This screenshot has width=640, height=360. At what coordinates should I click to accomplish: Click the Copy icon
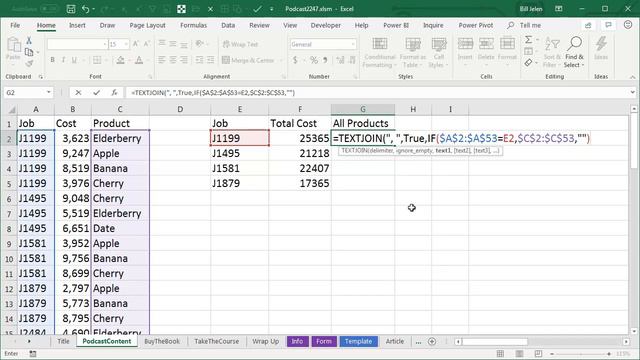[29, 52]
